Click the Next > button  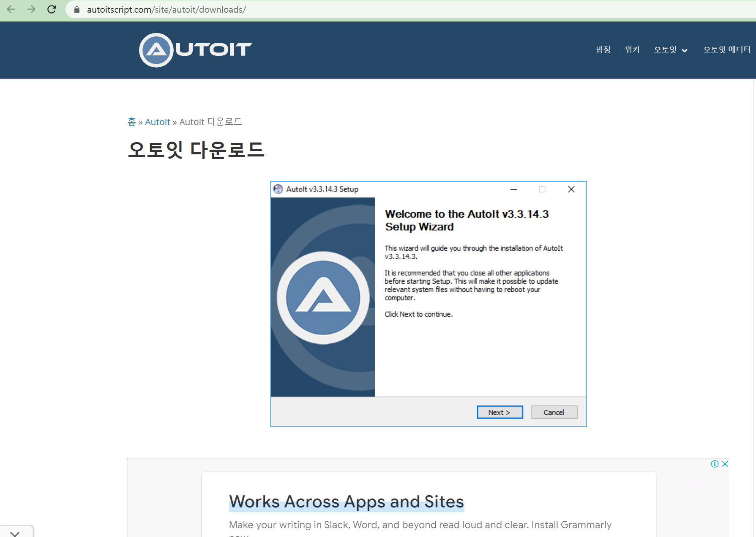point(500,412)
